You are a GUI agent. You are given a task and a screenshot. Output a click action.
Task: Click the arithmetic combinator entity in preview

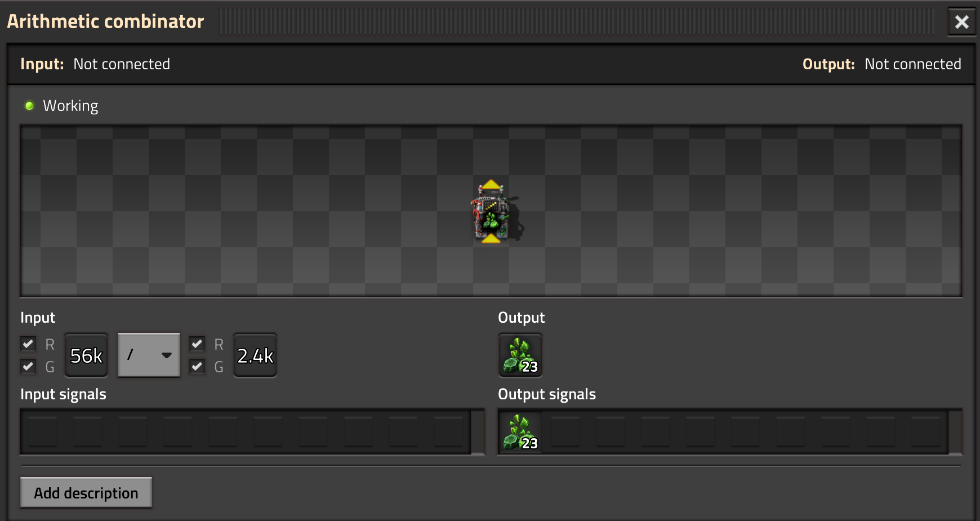tap(492, 212)
